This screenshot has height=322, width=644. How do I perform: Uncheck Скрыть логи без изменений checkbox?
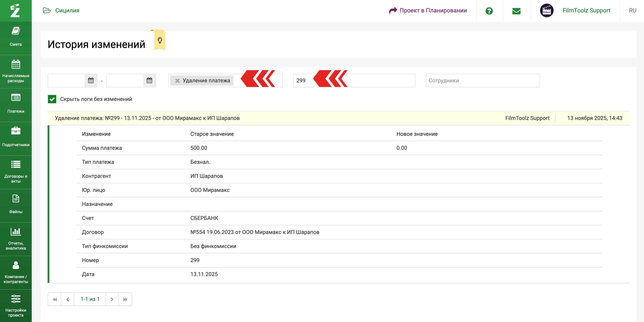(52, 99)
